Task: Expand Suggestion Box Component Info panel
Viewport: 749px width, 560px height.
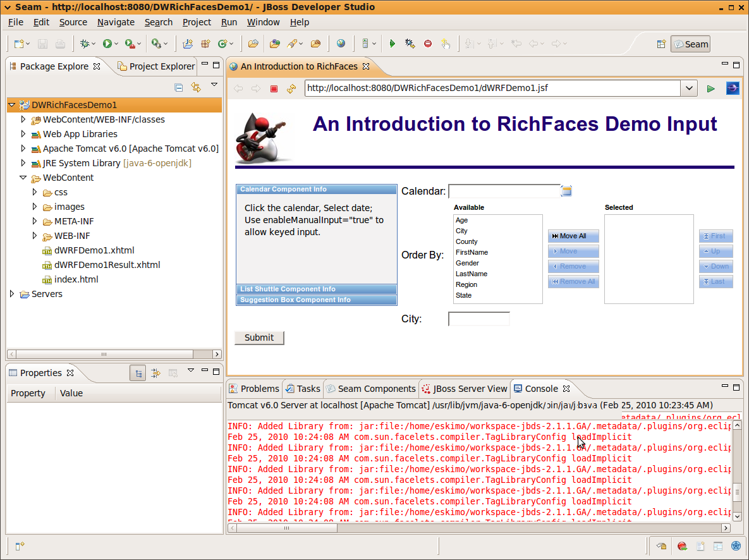Action: (x=316, y=300)
